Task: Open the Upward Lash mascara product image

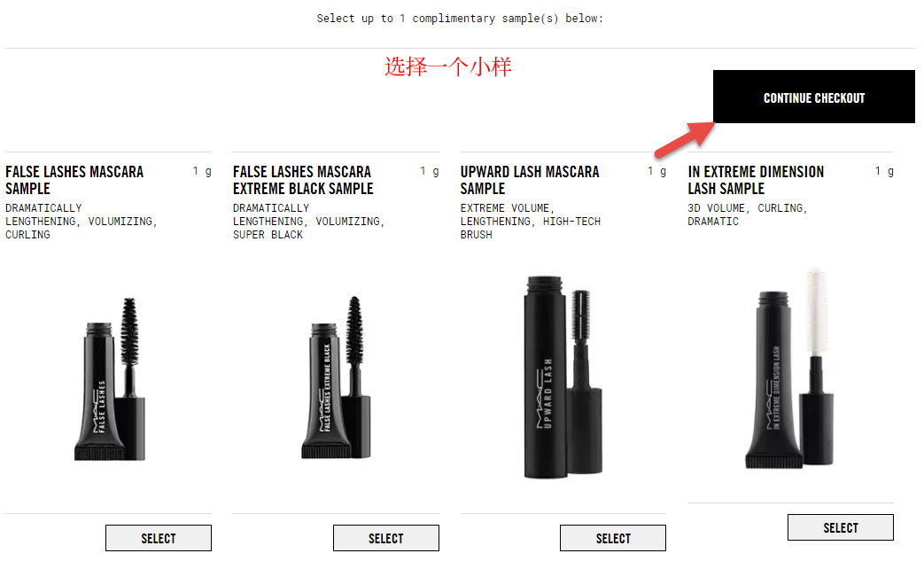Action: [563, 377]
